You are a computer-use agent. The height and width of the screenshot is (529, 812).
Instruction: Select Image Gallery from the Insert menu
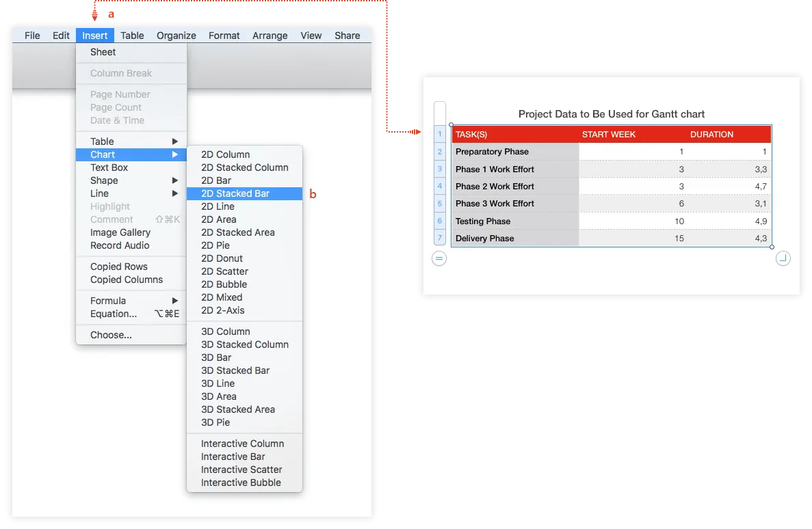pos(131,232)
